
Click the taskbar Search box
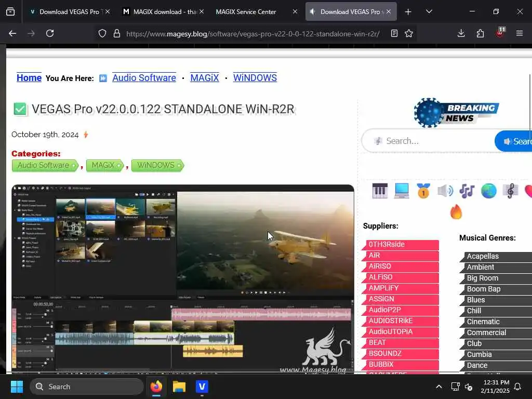(87, 387)
